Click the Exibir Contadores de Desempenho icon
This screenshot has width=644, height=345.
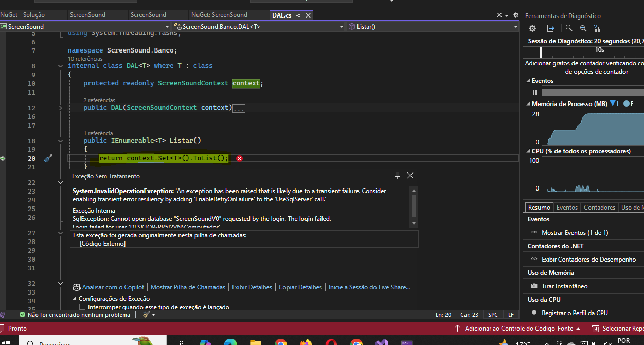pyautogui.click(x=534, y=259)
